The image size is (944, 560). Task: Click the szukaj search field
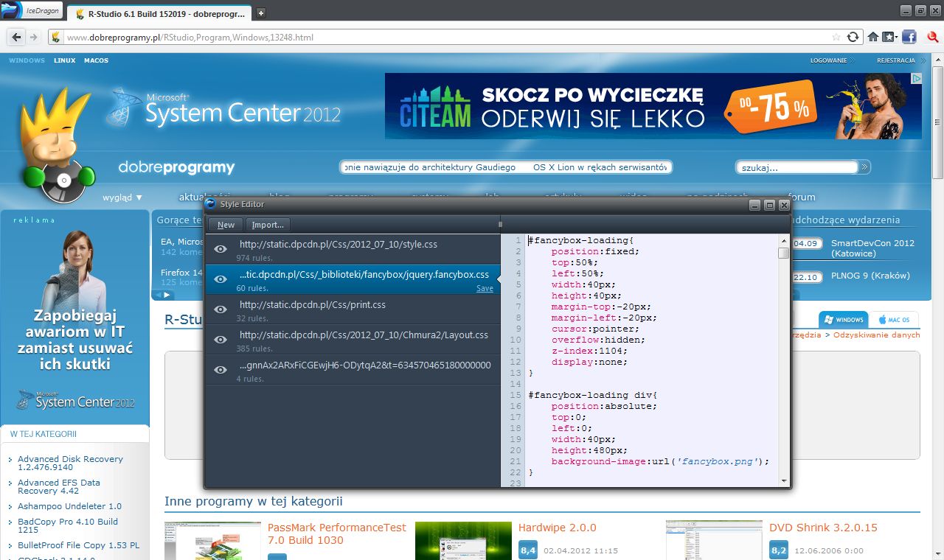tap(796, 167)
